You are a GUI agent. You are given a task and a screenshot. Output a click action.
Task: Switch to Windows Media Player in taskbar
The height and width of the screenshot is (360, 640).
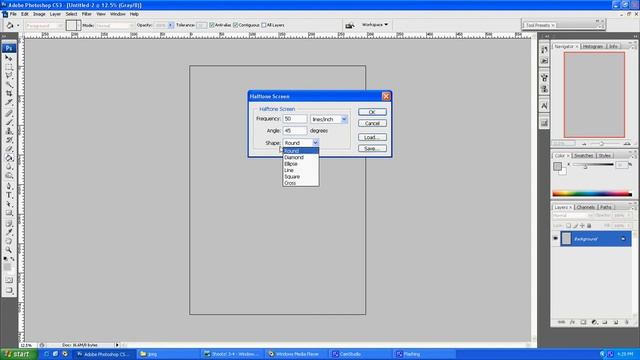click(296, 354)
